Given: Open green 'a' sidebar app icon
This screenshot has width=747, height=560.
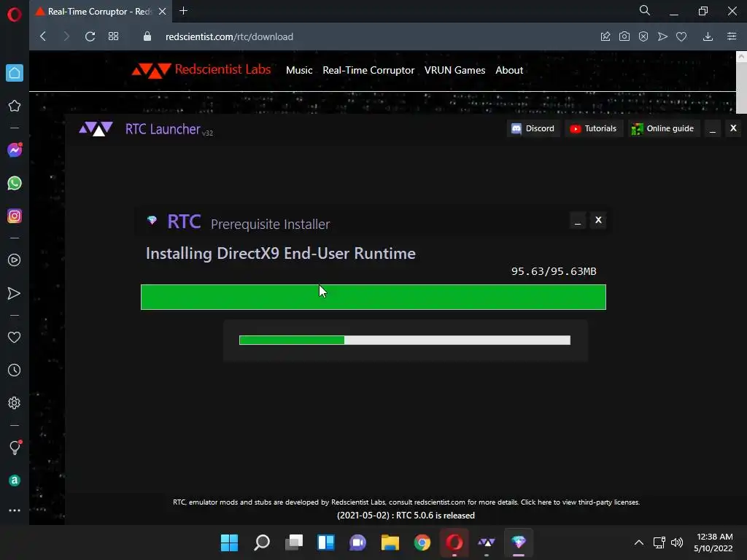Looking at the screenshot, I should (15, 481).
